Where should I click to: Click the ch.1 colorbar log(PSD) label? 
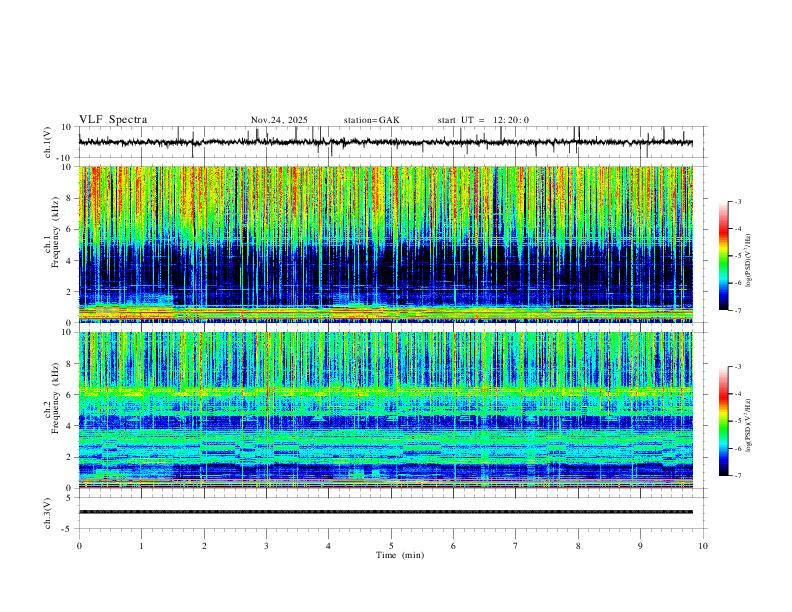click(x=748, y=261)
